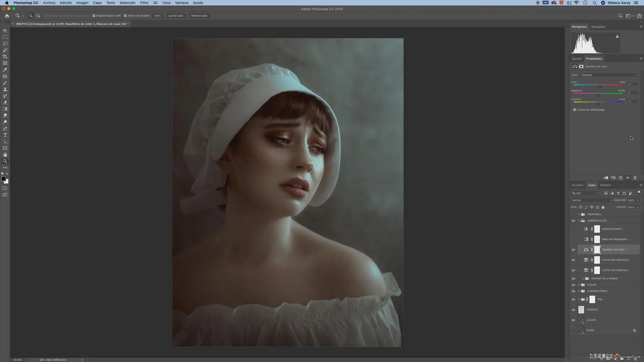Click the Zoom Out magnifier in options bar
644x362 pixels.
pyautogui.click(x=38, y=16)
